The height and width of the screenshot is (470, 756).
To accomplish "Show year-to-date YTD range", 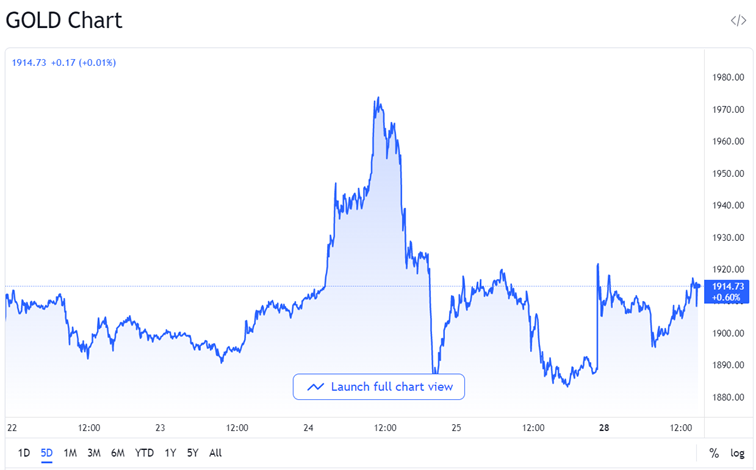I will [145, 453].
